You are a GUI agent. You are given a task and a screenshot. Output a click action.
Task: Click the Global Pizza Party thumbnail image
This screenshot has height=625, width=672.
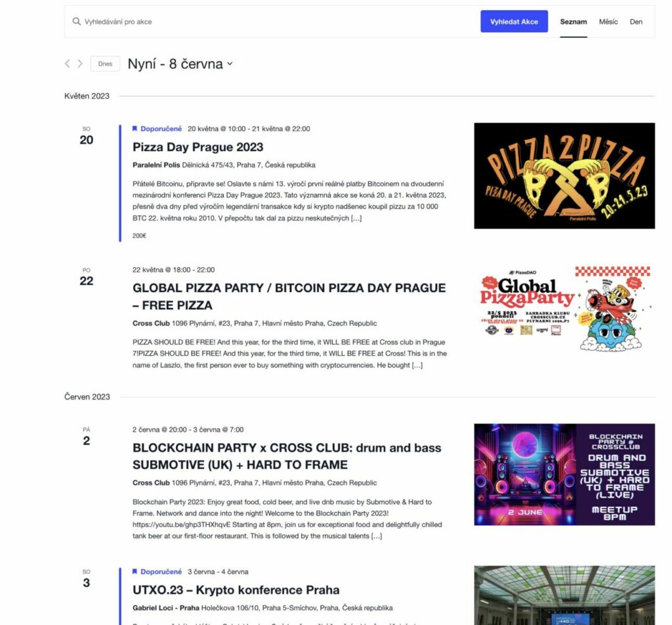point(564,309)
